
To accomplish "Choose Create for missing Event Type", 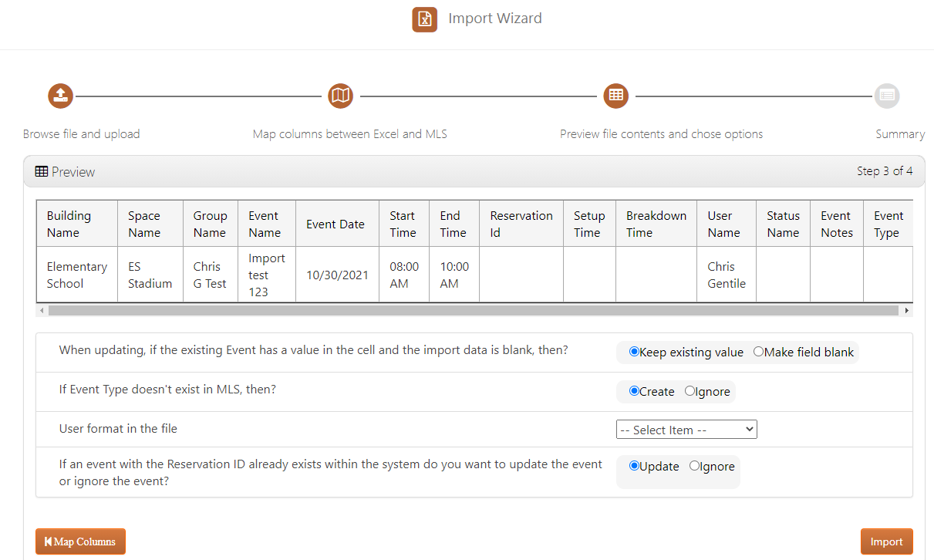I will [634, 391].
